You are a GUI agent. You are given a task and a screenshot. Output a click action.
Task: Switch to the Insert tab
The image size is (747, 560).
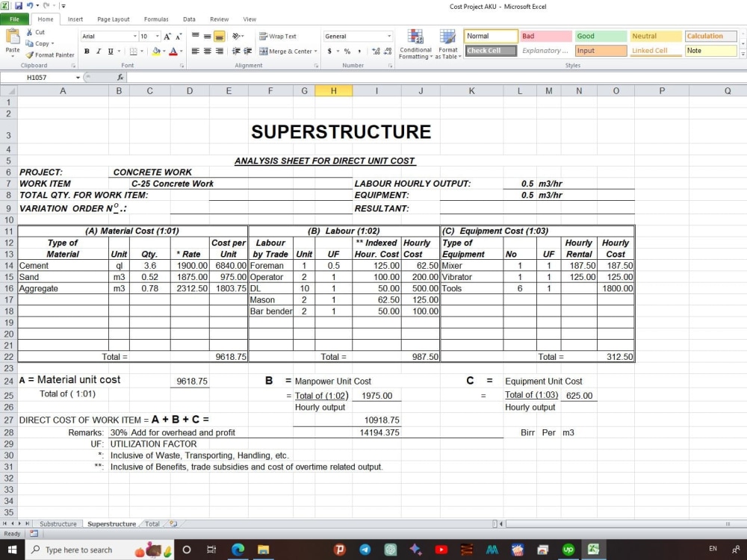click(75, 19)
